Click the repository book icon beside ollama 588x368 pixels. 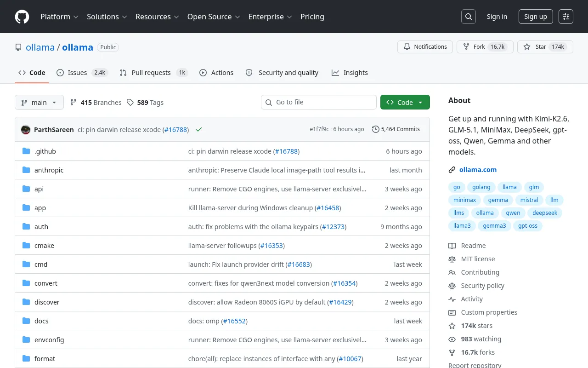pyautogui.click(x=18, y=47)
